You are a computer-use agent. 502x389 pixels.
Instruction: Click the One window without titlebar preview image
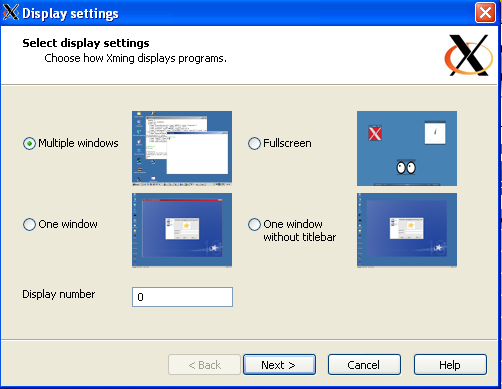click(407, 230)
